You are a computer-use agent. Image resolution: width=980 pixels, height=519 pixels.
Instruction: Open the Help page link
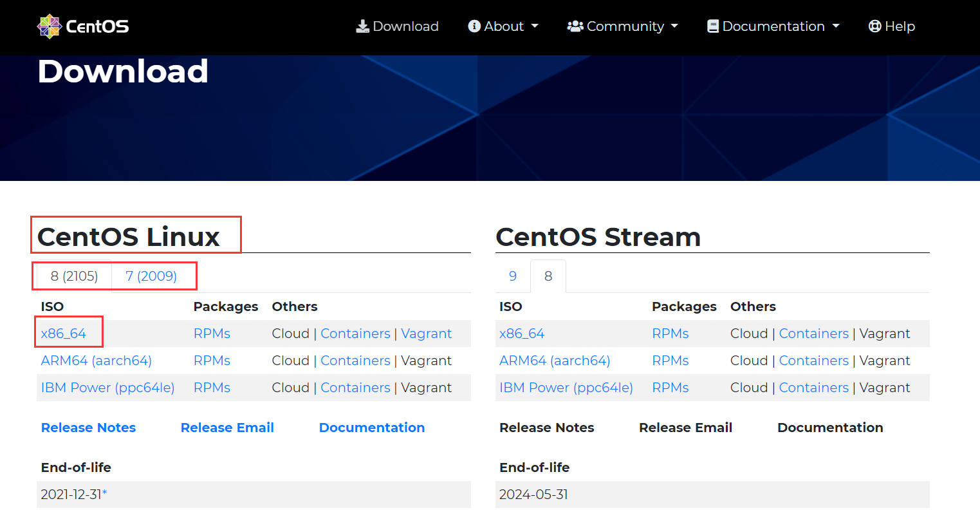pyautogui.click(x=892, y=26)
